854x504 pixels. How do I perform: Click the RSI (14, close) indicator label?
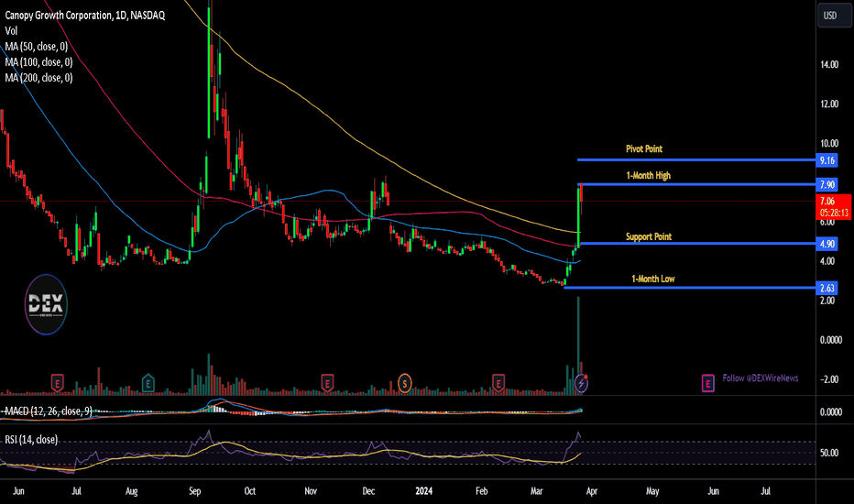pyautogui.click(x=31, y=439)
